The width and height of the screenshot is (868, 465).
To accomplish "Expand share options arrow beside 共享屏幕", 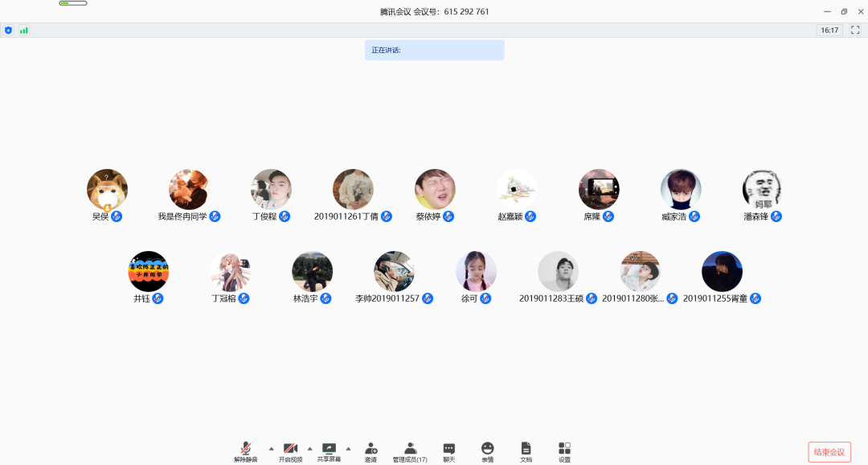I will tap(348, 448).
